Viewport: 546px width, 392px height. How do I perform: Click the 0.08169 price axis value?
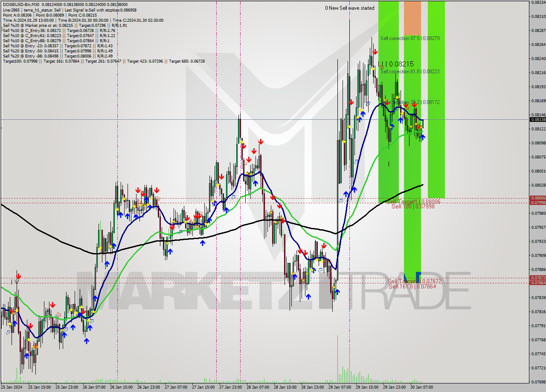pyautogui.click(x=538, y=101)
